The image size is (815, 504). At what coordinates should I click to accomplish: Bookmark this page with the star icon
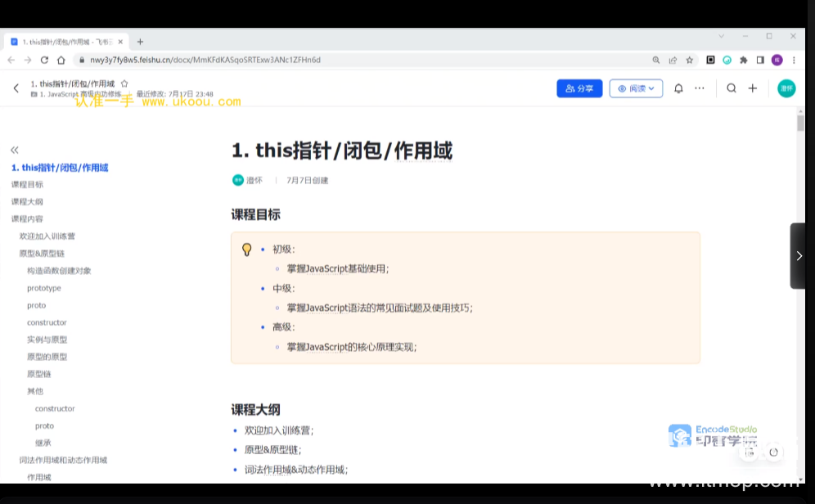point(690,60)
